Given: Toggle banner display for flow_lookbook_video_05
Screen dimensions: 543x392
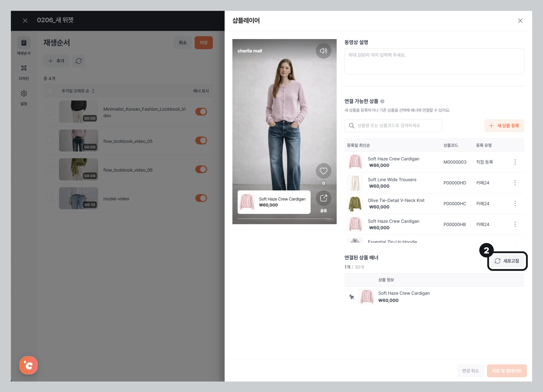Looking at the screenshot, I should 201,141.
